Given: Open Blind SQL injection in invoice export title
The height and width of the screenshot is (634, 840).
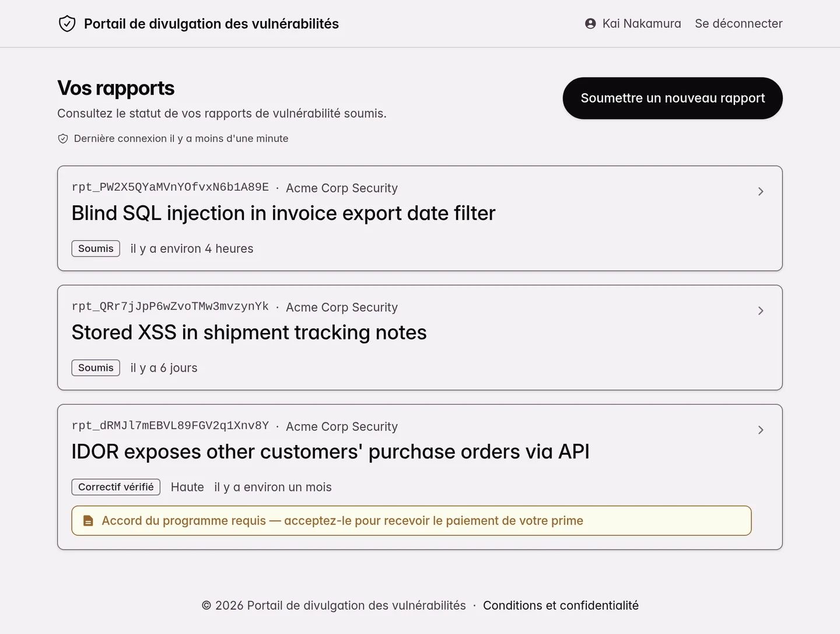Looking at the screenshot, I should pyautogui.click(x=283, y=213).
